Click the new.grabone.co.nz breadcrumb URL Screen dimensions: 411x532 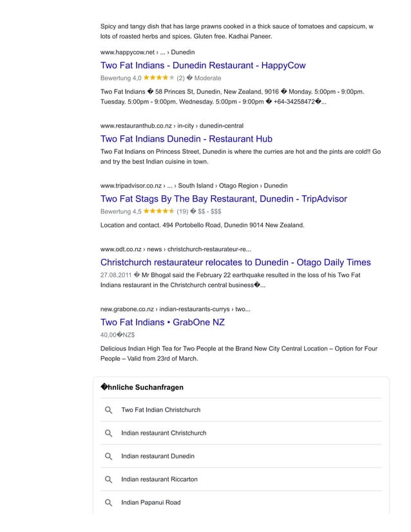coord(175,309)
